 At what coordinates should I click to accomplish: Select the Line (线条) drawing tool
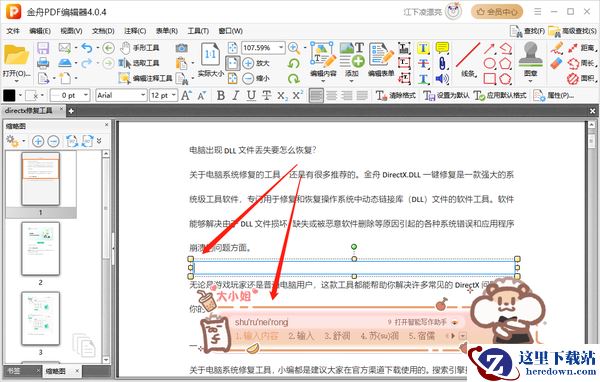click(468, 59)
